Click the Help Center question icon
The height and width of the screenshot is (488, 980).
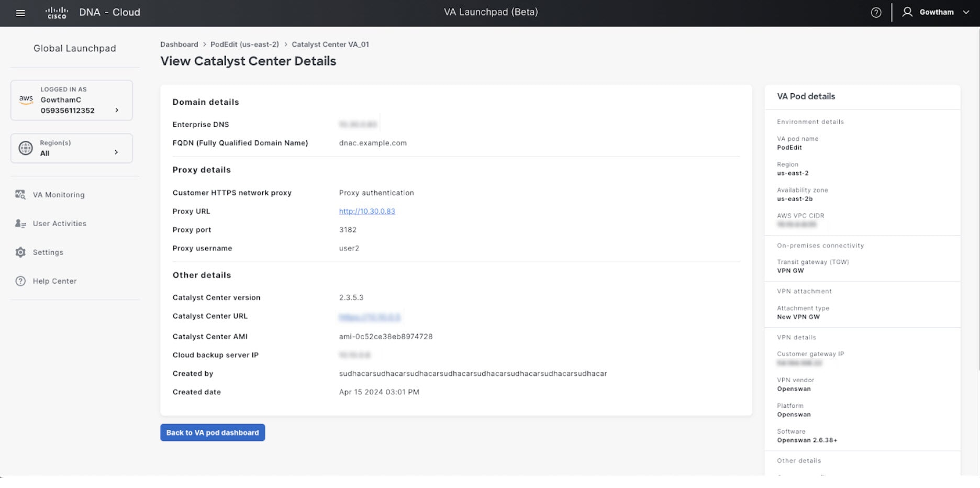tap(20, 281)
